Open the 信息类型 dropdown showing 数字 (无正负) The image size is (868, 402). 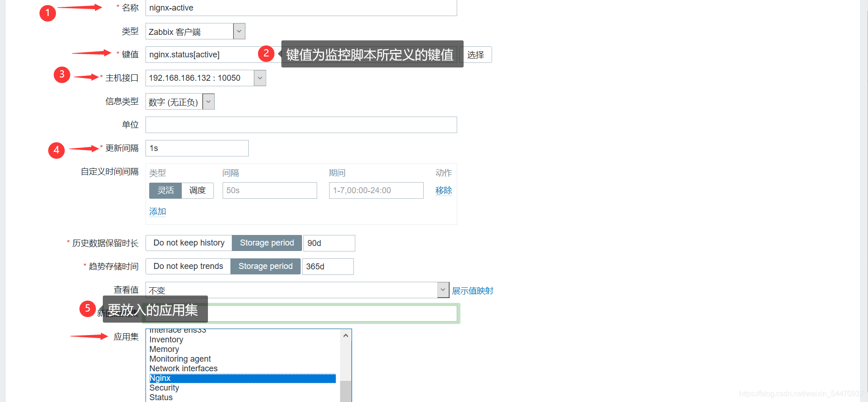tap(180, 101)
